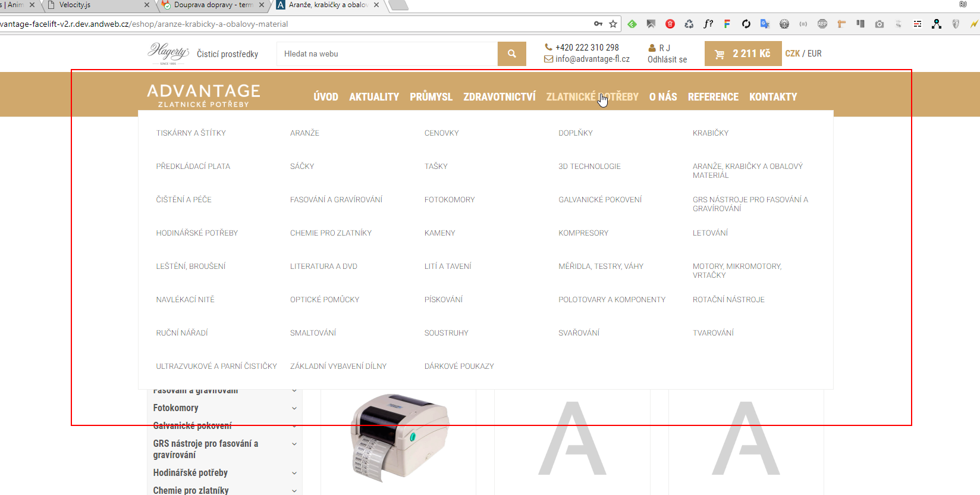Click the Hledat na webu search field
The height and width of the screenshot is (495, 980).
(x=387, y=54)
